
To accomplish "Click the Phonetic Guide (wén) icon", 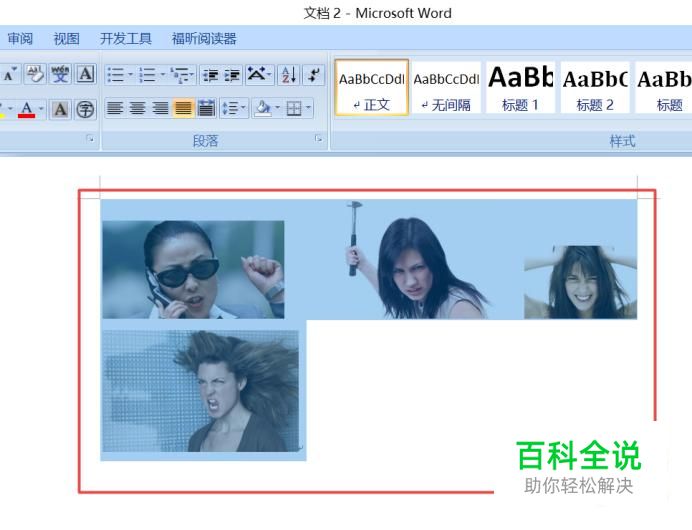I will point(60,74).
